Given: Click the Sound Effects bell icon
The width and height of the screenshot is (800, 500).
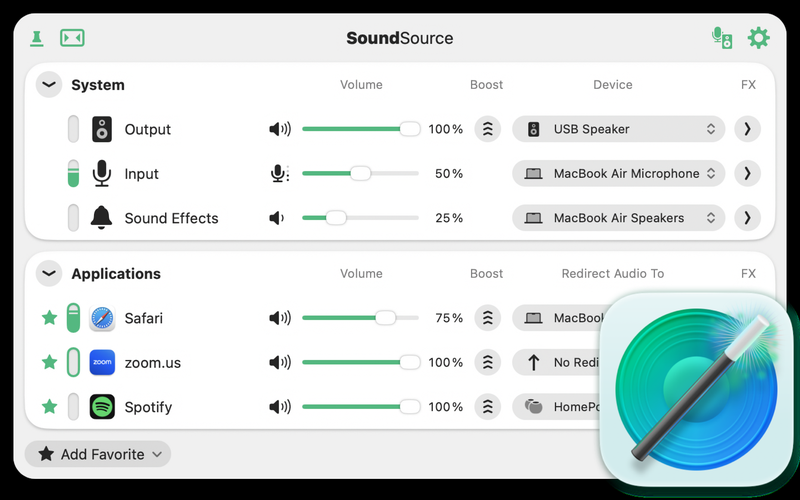Looking at the screenshot, I should [x=102, y=218].
